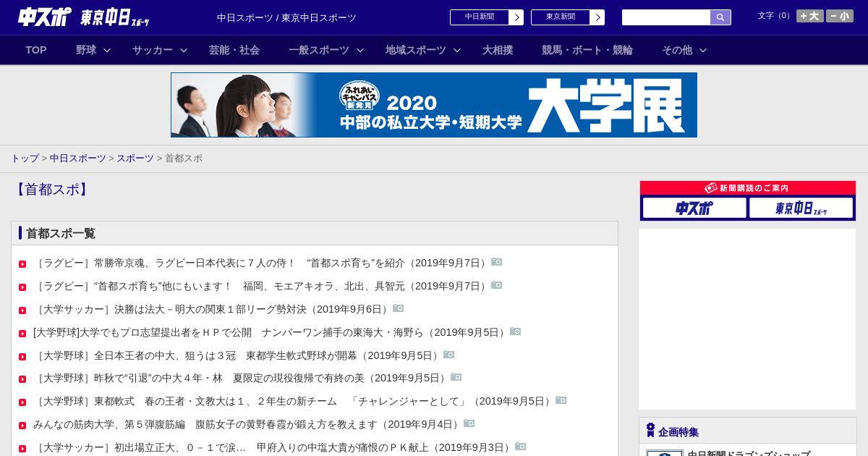Open article 全日本王者の中大、狙うは3冠

click(x=237, y=355)
